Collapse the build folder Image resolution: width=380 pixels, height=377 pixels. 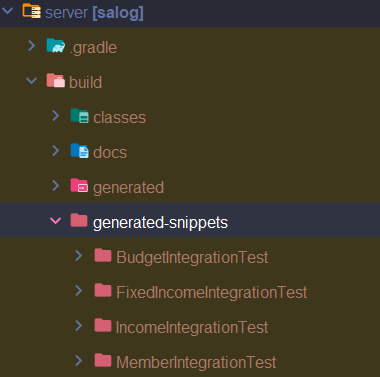pos(32,81)
